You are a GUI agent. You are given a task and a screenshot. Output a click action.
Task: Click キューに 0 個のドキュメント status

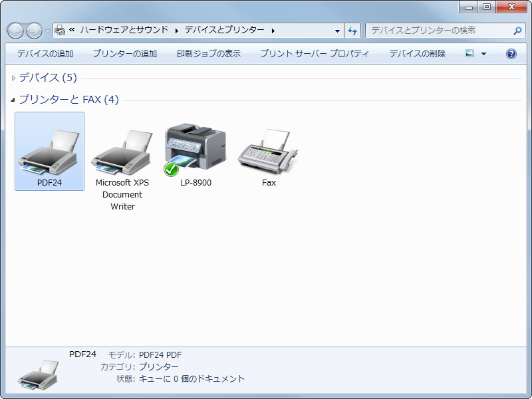[192, 378]
